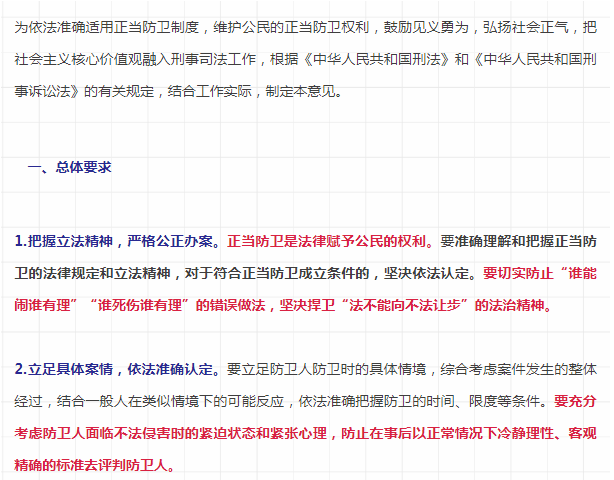
Task: Click the phrase "社会主义核心价值观融入刑事司法工作"
Action: (135, 60)
